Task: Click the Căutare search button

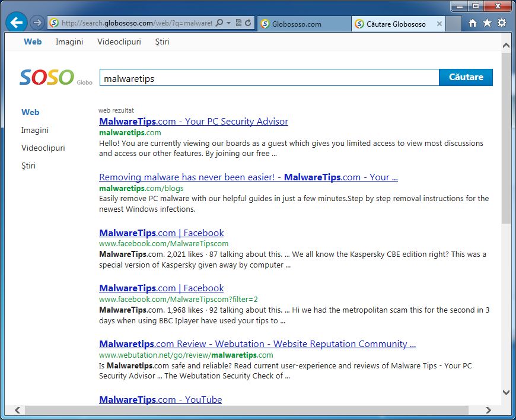Action: (x=466, y=77)
